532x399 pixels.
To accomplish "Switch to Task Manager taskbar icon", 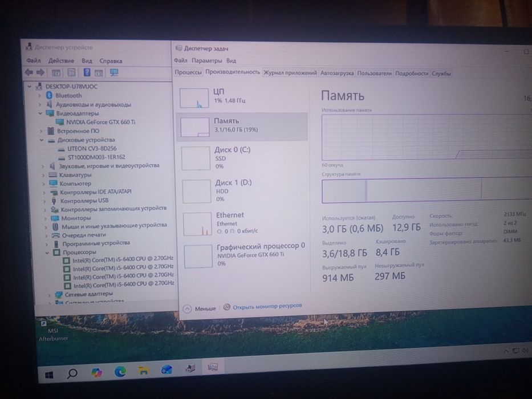I will pos(213,367).
